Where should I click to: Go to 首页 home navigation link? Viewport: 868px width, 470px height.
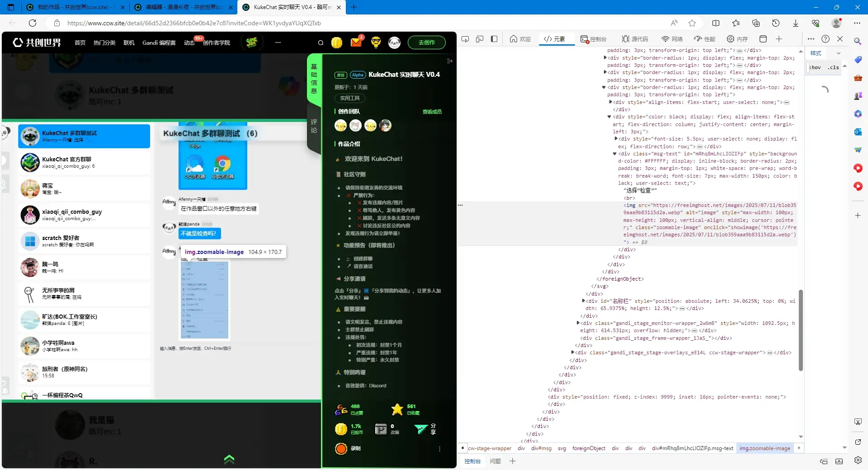(x=80, y=43)
